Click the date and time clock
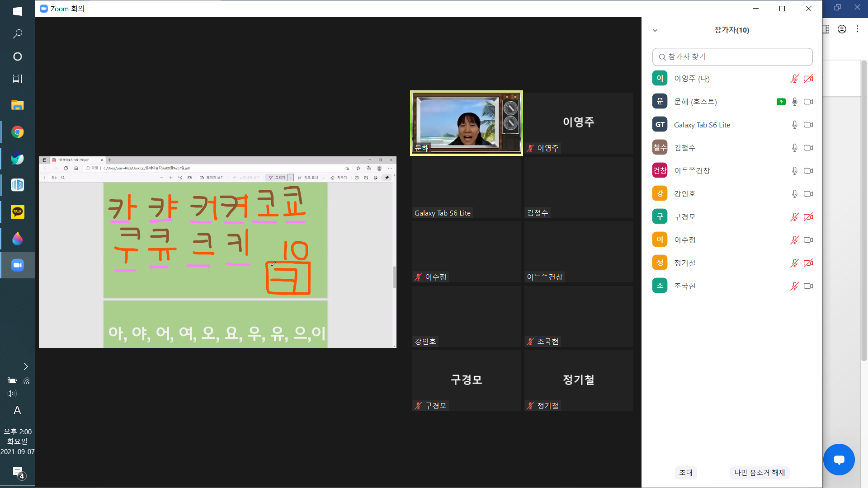 point(18,441)
